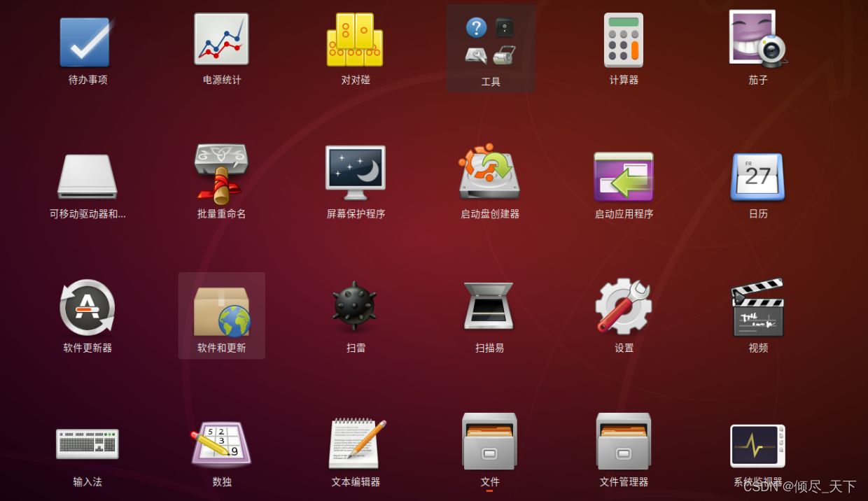Open 软件和更新 software and updates
The width and height of the screenshot is (868, 501).
coord(221,308)
